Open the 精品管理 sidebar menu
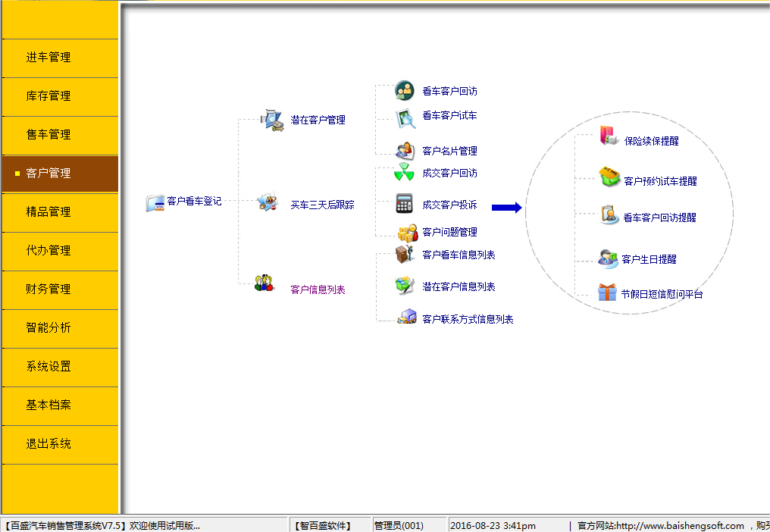 coord(60,212)
